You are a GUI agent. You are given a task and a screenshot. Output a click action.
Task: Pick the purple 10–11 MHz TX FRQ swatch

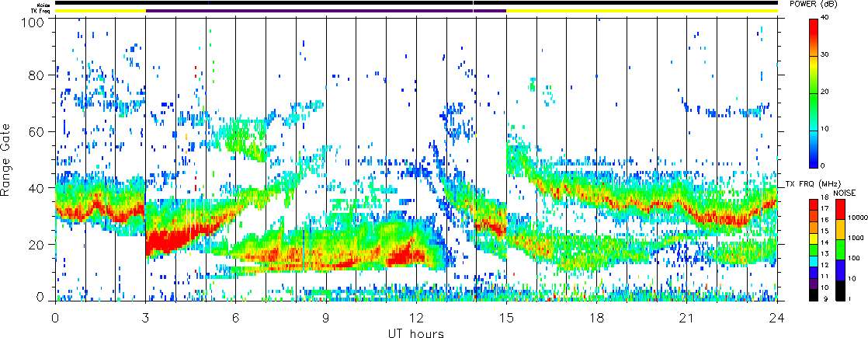pos(813,283)
